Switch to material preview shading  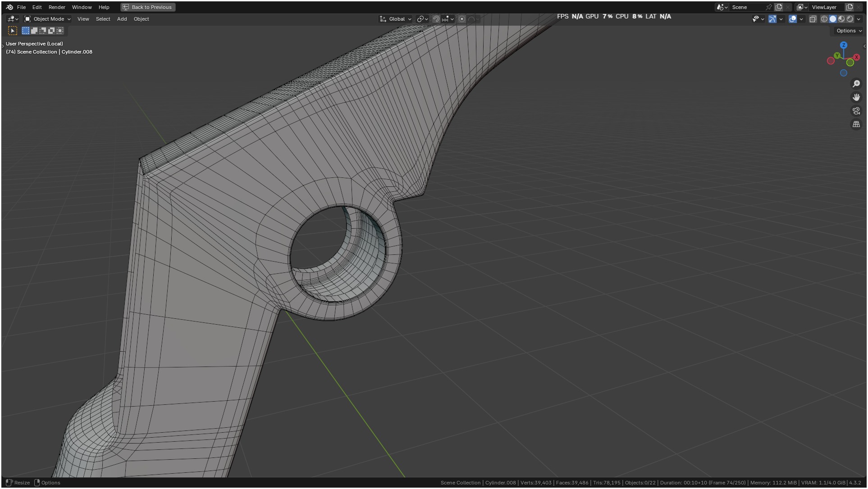coord(841,19)
